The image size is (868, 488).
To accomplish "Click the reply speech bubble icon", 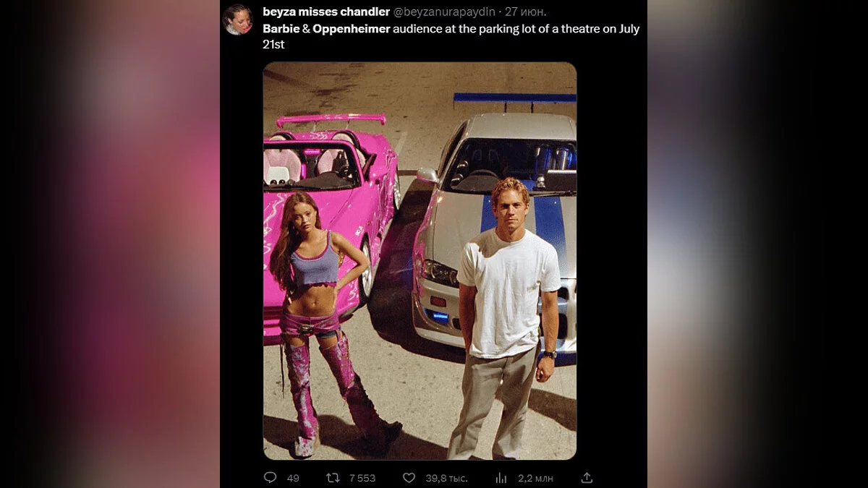I will pos(270,478).
